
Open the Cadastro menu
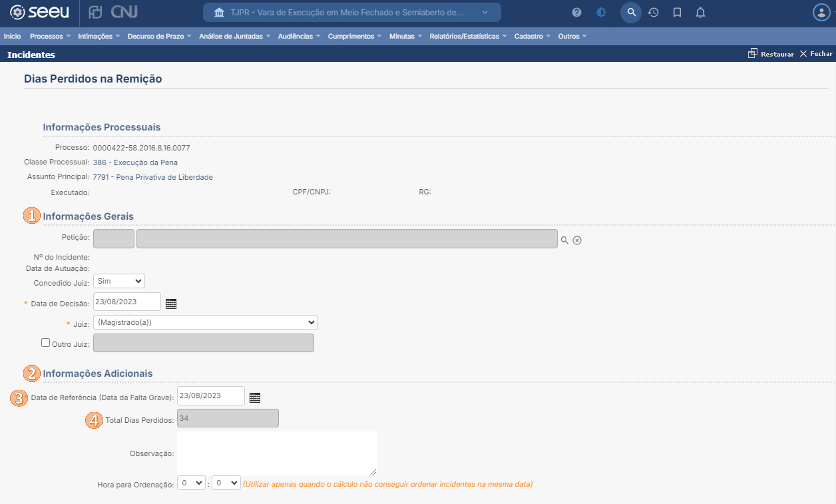coord(532,36)
